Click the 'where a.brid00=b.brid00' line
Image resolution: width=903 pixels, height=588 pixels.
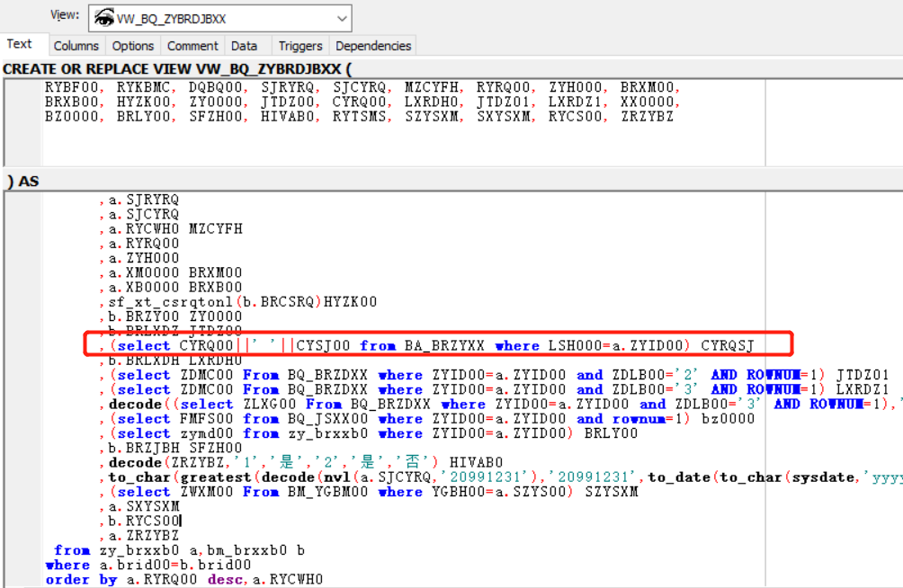tap(148, 565)
